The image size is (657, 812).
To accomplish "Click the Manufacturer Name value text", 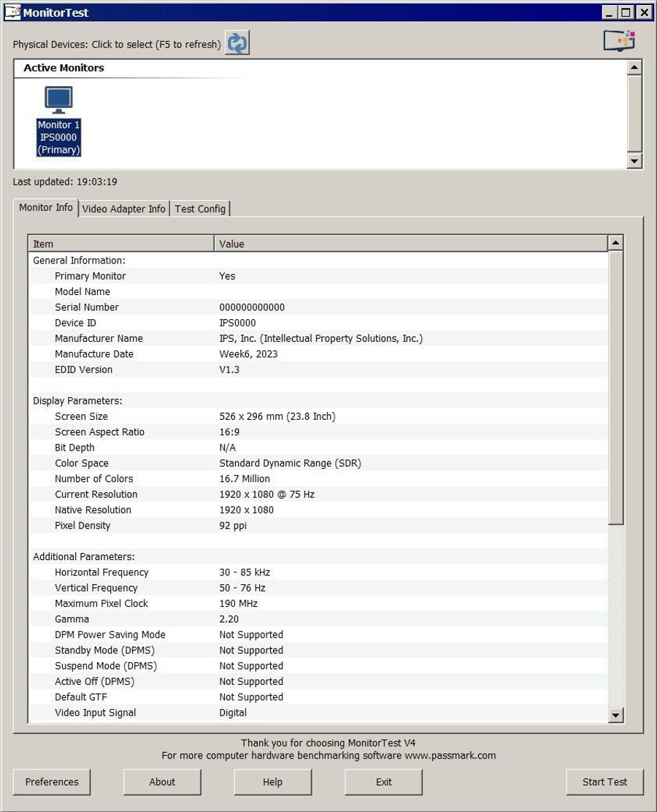I will (321, 338).
